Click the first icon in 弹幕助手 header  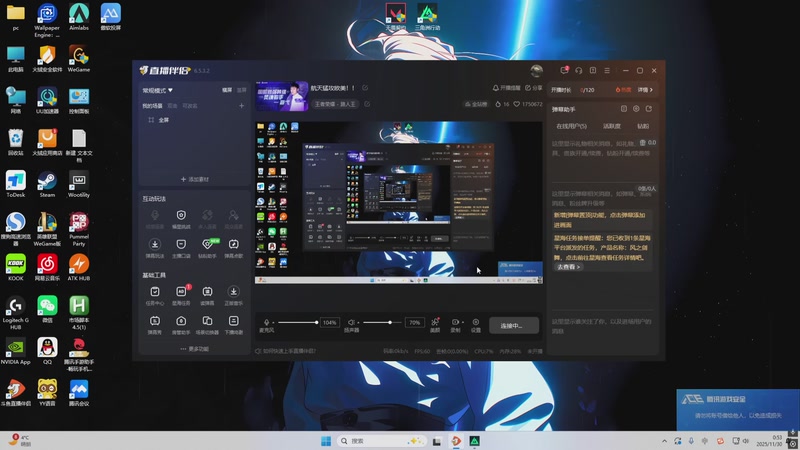point(623,109)
